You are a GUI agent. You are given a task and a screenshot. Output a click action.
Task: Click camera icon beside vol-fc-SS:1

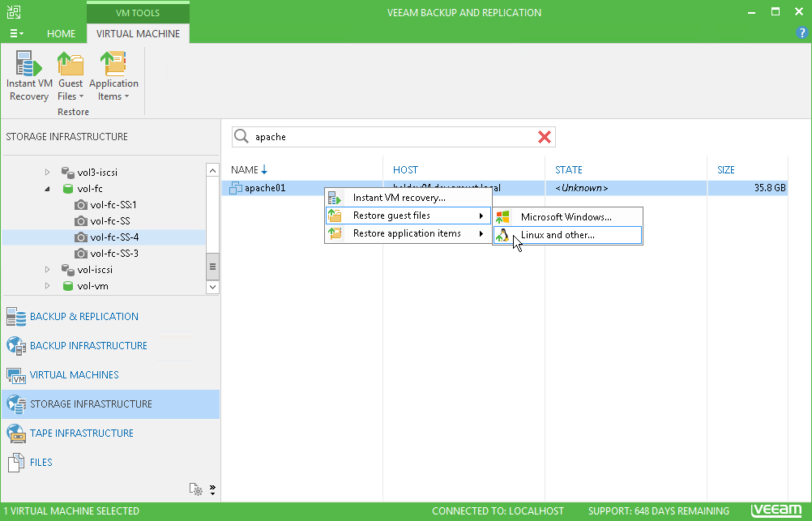81,204
